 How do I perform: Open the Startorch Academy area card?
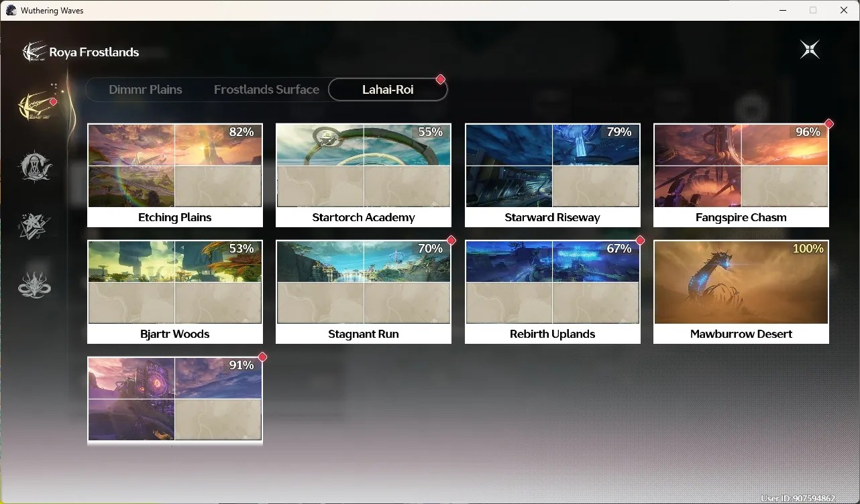(364, 176)
